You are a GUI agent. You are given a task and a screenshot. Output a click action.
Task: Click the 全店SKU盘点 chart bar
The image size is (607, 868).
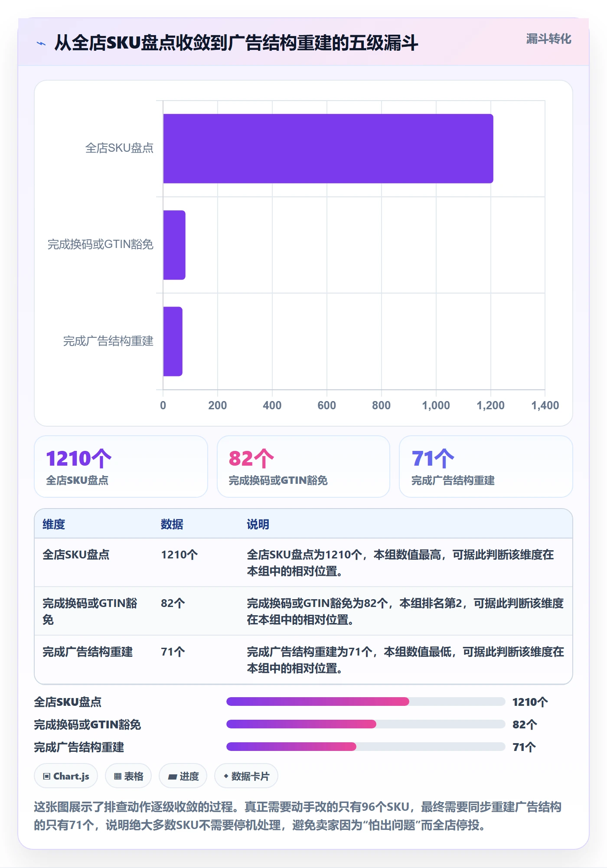pyautogui.click(x=328, y=148)
